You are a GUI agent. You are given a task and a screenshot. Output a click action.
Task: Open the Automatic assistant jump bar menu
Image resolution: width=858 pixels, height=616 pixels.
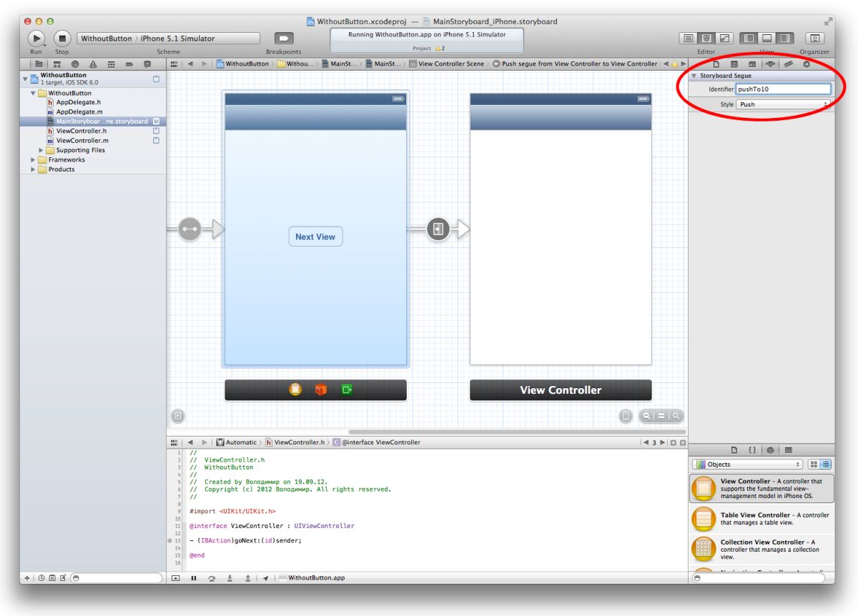pyautogui.click(x=236, y=442)
